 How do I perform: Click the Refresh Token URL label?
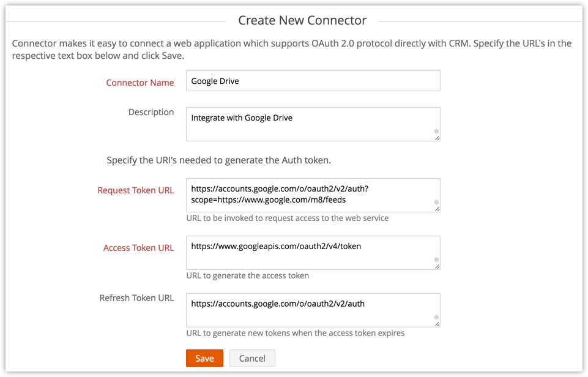click(137, 298)
